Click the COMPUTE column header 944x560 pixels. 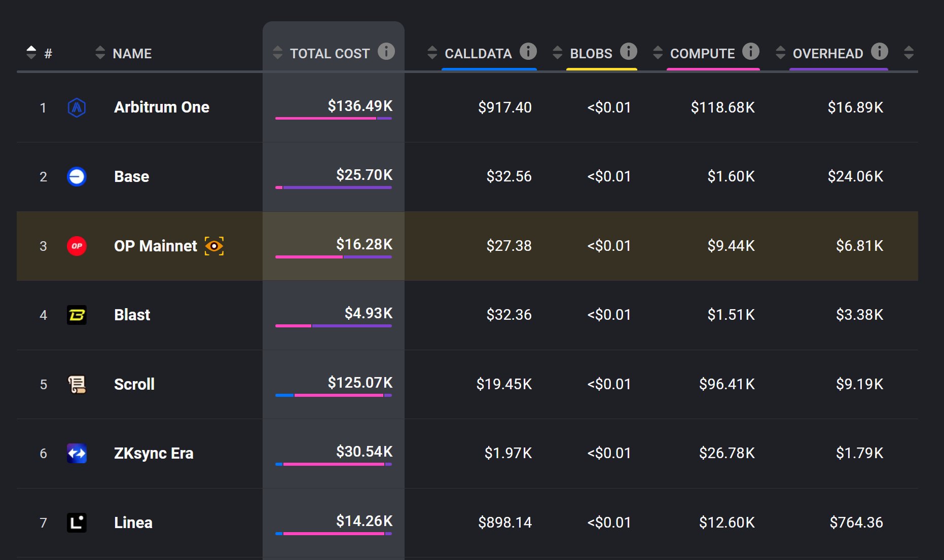[702, 54]
